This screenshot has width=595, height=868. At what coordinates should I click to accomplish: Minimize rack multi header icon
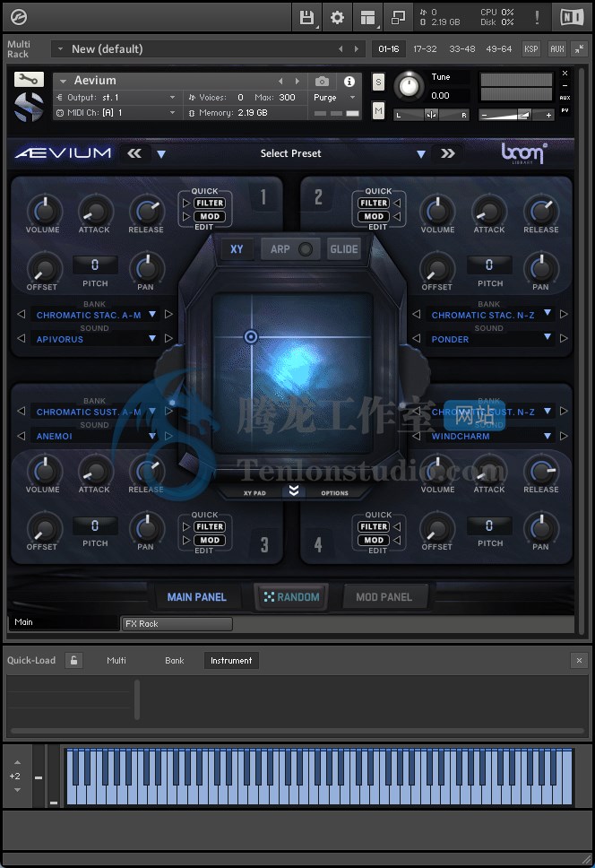click(x=579, y=48)
